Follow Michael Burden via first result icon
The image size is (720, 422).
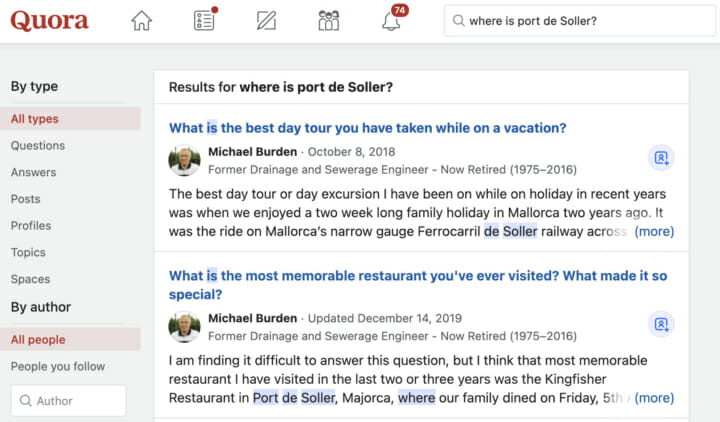[661, 158]
